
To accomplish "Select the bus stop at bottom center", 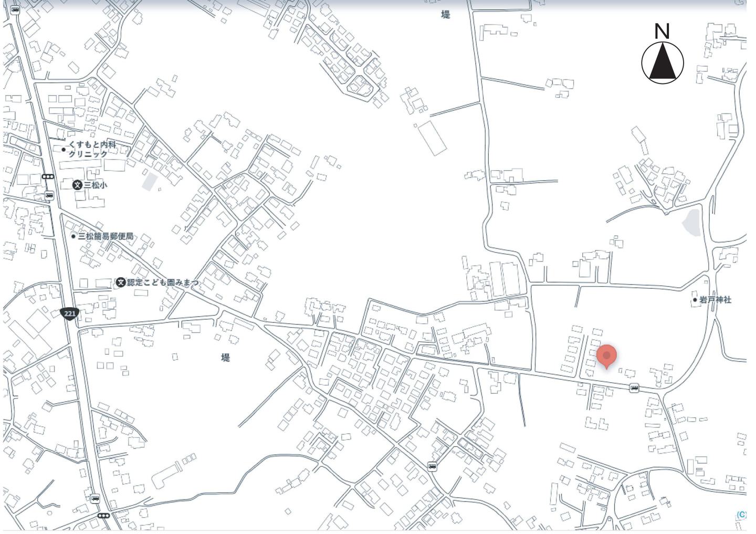I will [x=432, y=466].
